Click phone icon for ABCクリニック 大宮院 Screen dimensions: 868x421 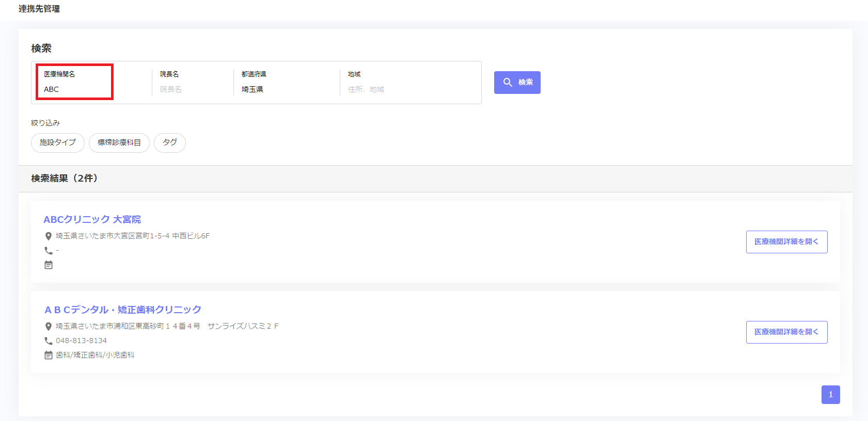[49, 250]
